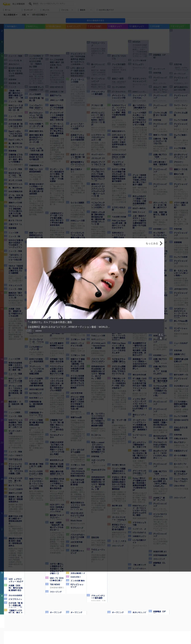
Task: Select the テレビ大阪 channel header
Action: click(x=97, y=26)
